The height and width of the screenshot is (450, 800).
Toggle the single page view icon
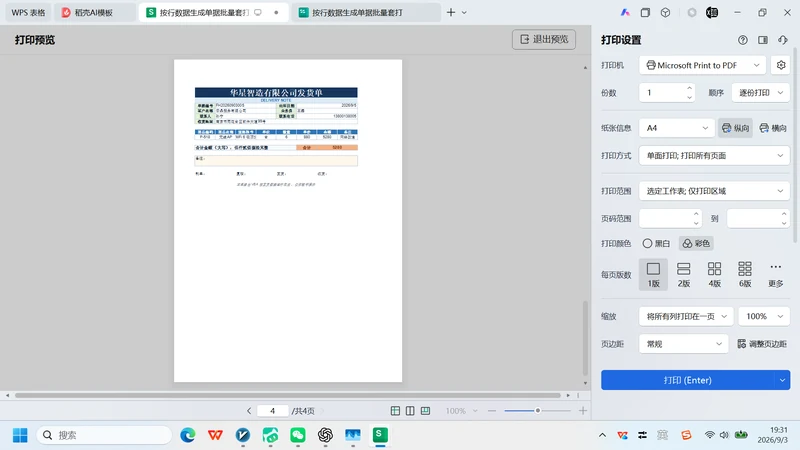[x=395, y=411]
